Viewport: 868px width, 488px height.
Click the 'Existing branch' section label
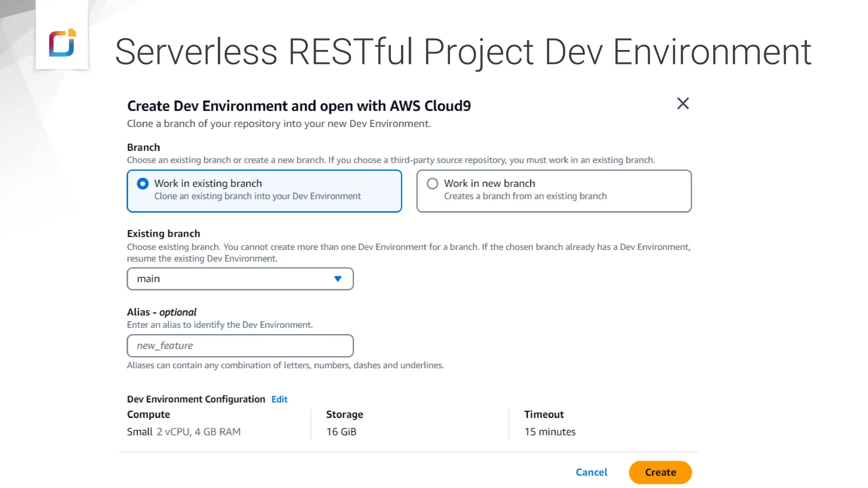(164, 233)
